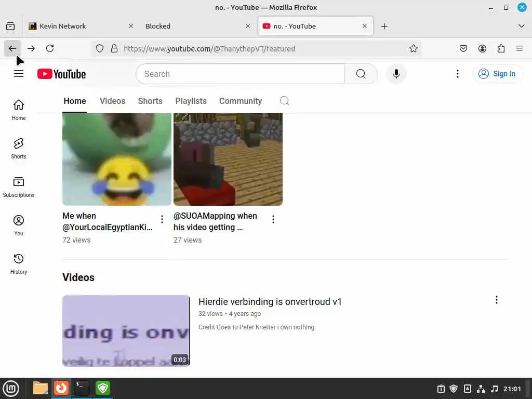Open Home in the YouTube sidebar
The width and height of the screenshot is (532, 399).
(19, 110)
